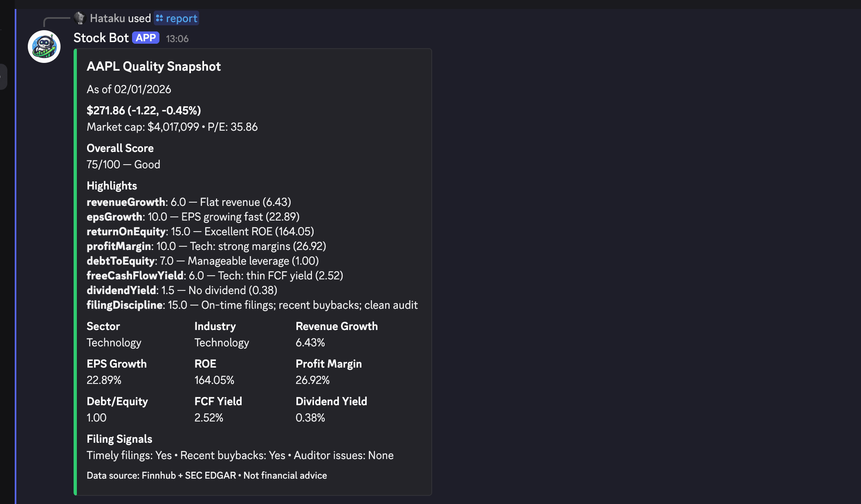
Task: Click the Market cap and P/E line
Action: pos(172,127)
